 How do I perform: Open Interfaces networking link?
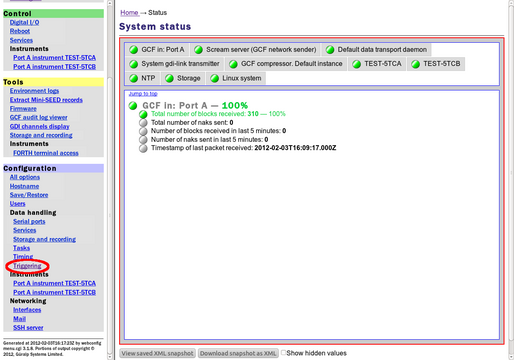27,310
